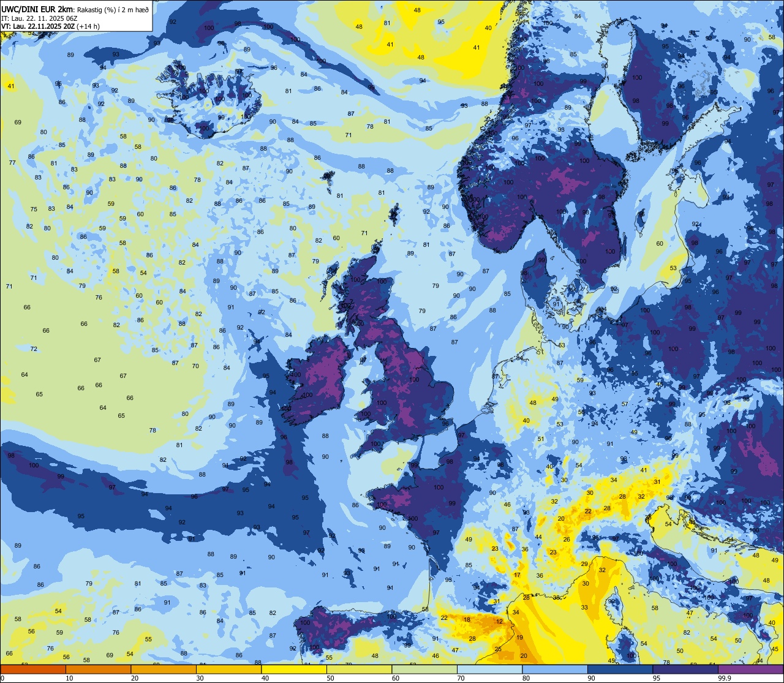Click the 10–20 orange legend swatch
Screen dimensions: 784x683
coord(98,669)
